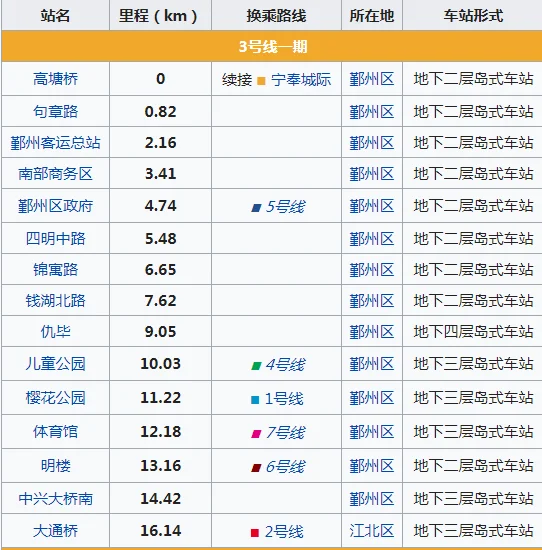Follow the 5号线 transfer link
This screenshot has height=550, width=542.
285,207
